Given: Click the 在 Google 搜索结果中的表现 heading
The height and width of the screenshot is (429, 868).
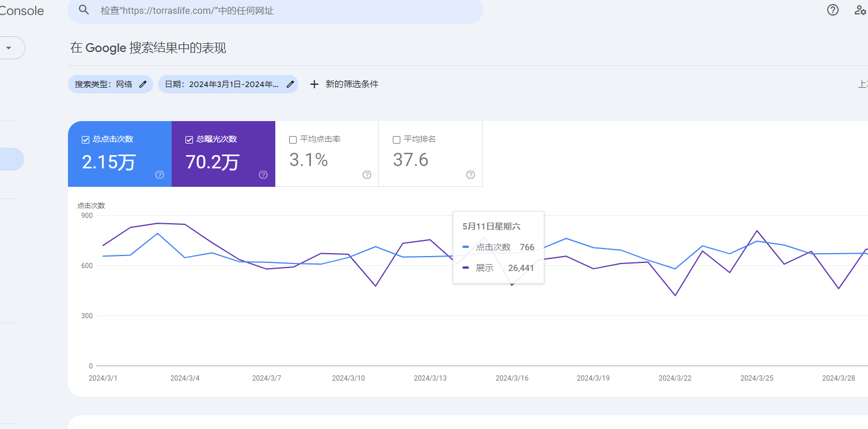Looking at the screenshot, I should [x=148, y=48].
